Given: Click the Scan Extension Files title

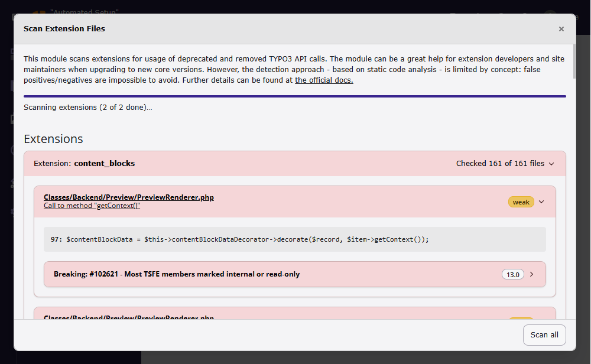Looking at the screenshot, I should (64, 28).
